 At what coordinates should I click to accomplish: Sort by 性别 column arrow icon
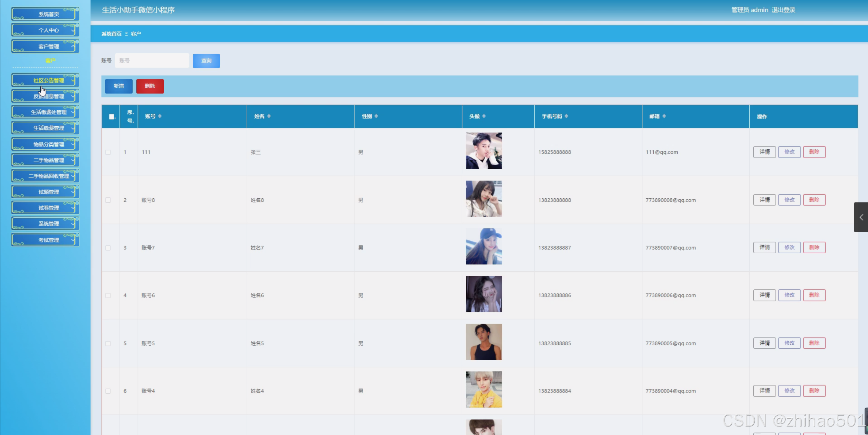pyautogui.click(x=376, y=116)
